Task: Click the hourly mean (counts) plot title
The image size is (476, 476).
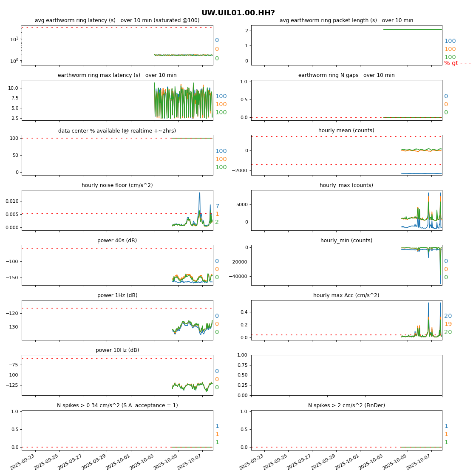Action: 346,130
